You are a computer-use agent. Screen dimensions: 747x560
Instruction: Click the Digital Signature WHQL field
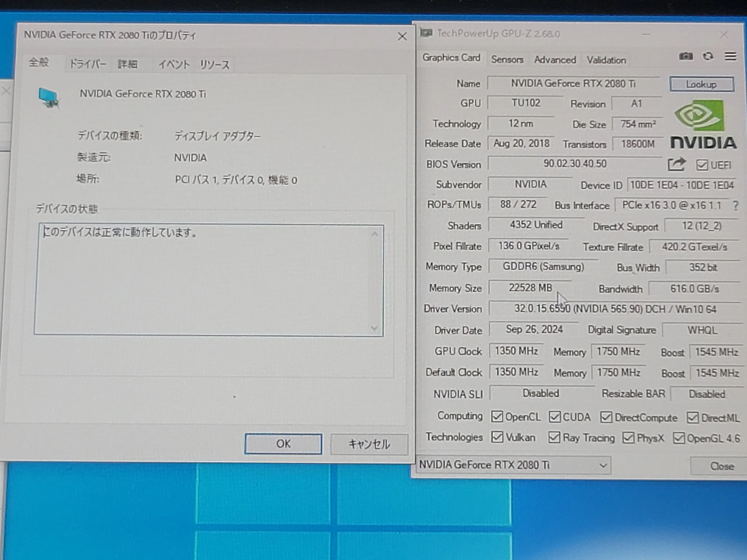pyautogui.click(x=703, y=330)
